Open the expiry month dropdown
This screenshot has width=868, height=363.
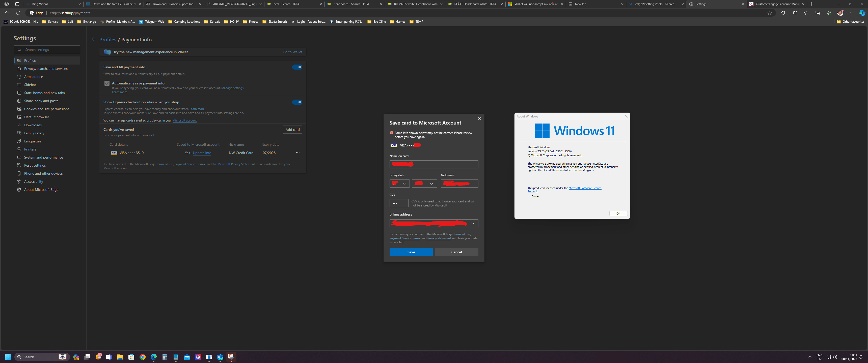pyautogui.click(x=400, y=184)
